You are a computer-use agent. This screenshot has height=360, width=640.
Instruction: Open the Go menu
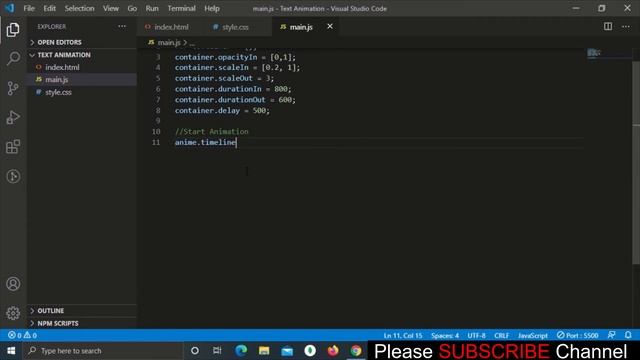(132, 8)
